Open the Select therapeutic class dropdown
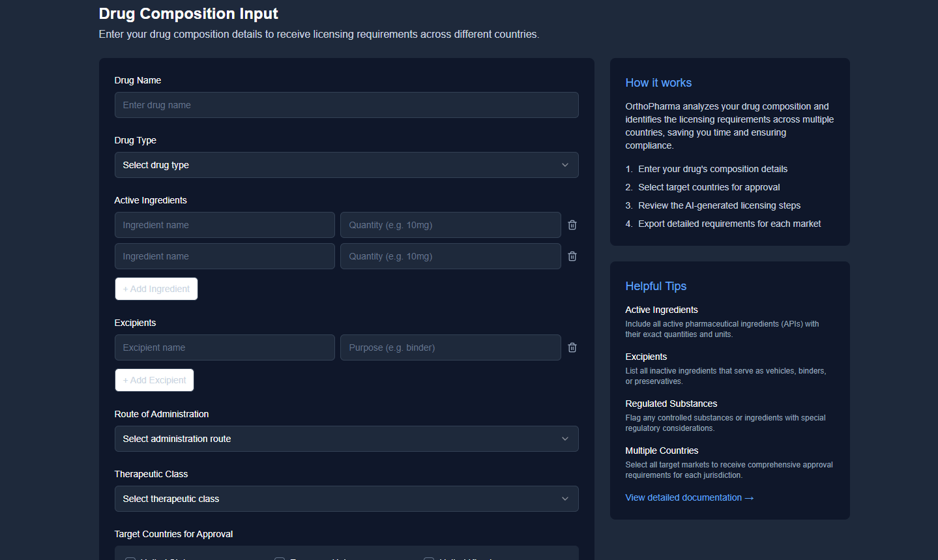 (x=346, y=499)
